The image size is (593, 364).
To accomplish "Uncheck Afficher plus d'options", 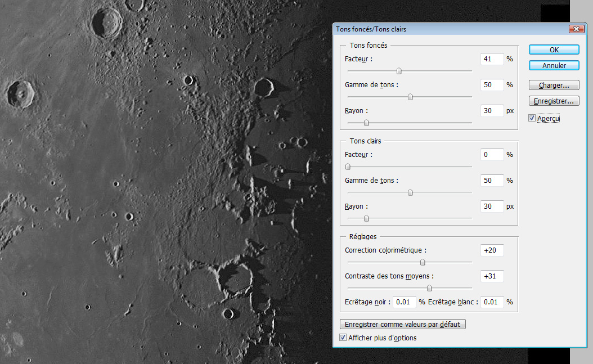I will pos(343,338).
